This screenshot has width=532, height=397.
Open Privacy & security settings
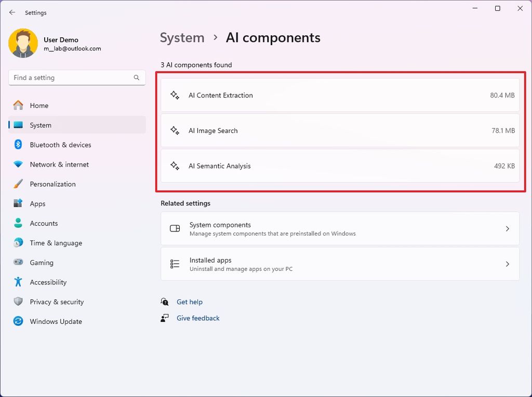coord(58,302)
